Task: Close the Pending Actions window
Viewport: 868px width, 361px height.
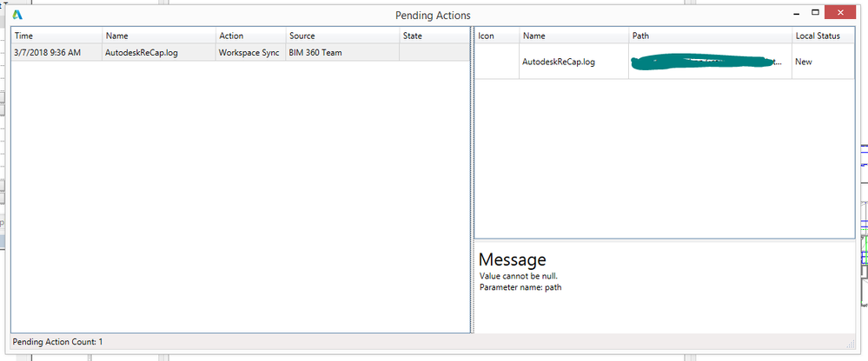Action: [x=841, y=13]
